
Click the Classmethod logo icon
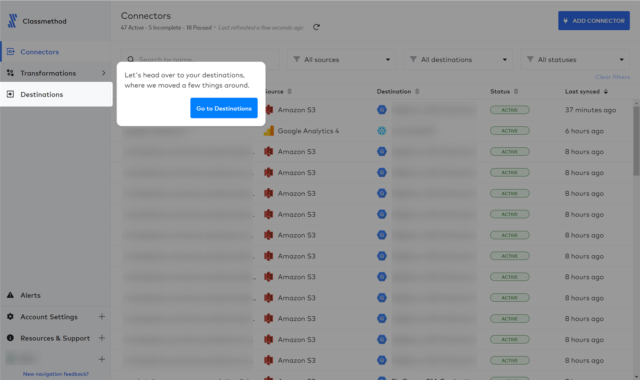13,21
